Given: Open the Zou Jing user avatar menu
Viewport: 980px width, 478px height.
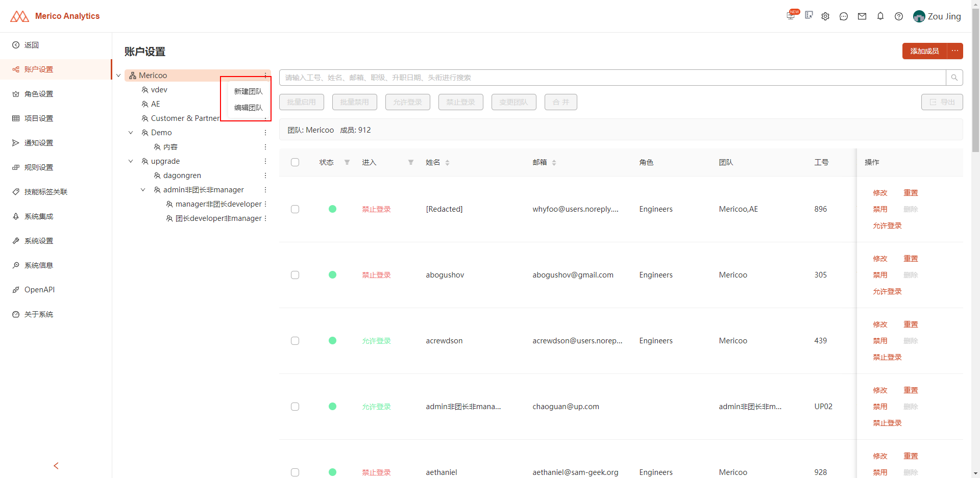Looking at the screenshot, I should coord(937,16).
